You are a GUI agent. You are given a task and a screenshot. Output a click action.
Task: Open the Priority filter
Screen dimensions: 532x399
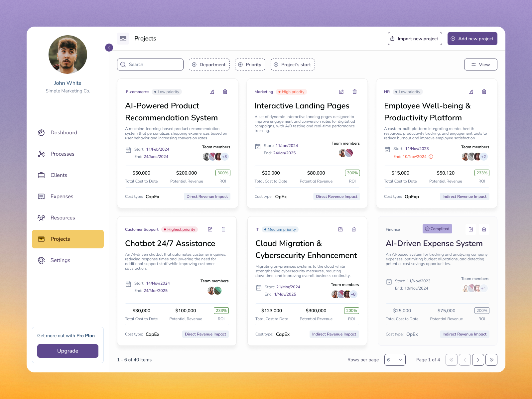point(250,65)
